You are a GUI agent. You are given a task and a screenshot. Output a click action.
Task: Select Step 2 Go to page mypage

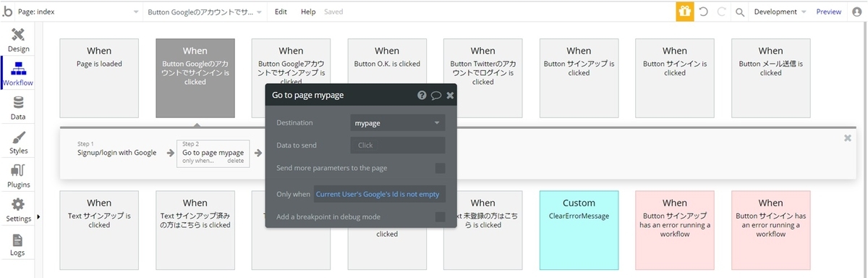(213, 153)
